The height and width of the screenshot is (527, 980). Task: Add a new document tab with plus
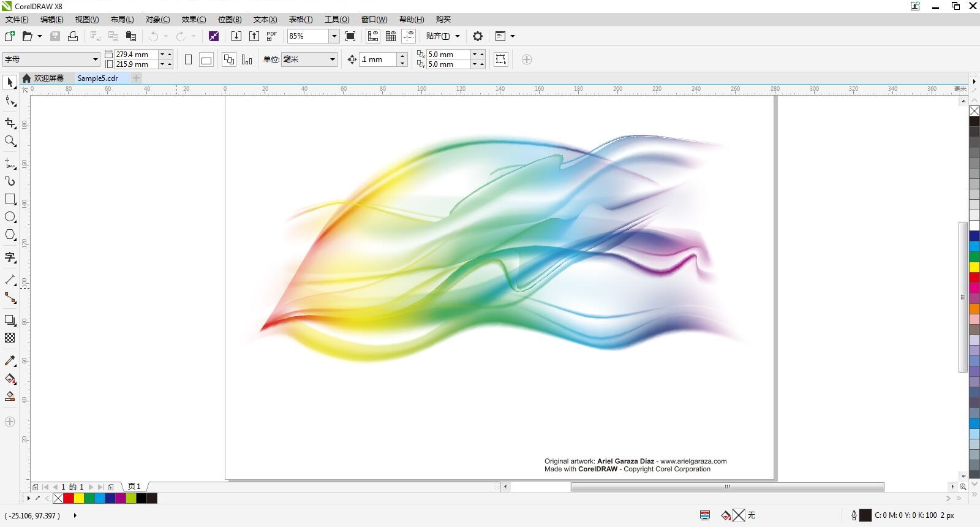pyautogui.click(x=137, y=78)
